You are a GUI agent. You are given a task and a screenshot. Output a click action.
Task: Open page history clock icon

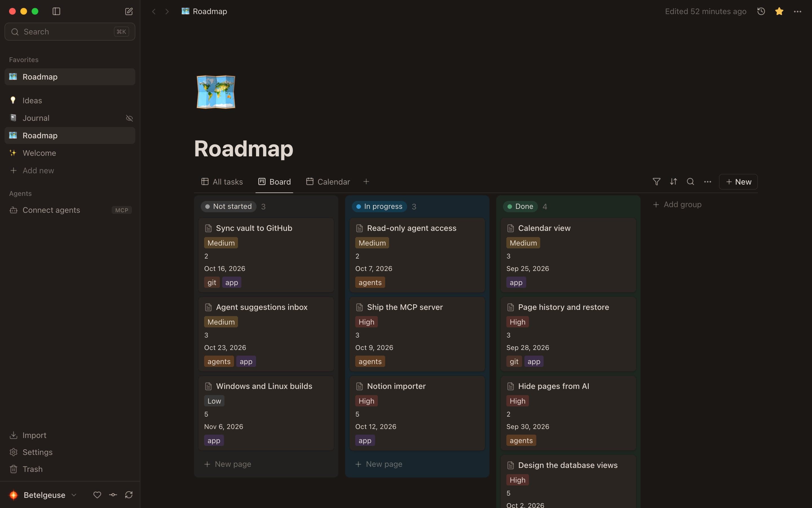coord(761,11)
